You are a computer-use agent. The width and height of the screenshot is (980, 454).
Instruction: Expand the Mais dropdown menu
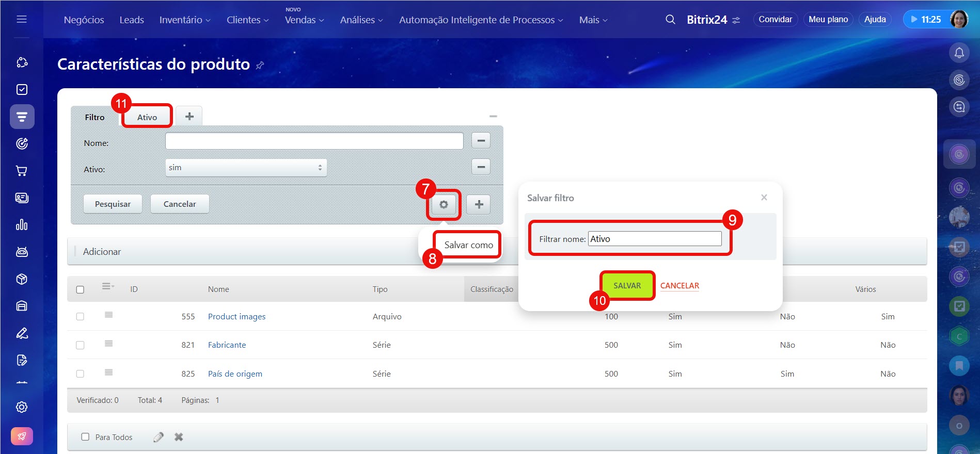[593, 20]
